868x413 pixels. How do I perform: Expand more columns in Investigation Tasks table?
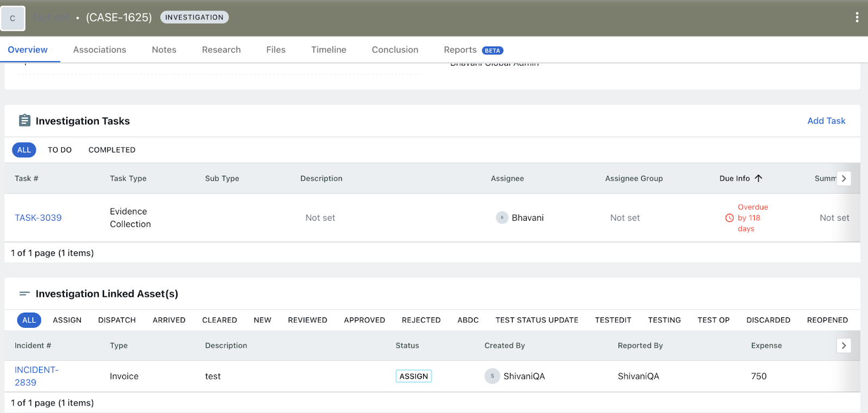(x=844, y=179)
